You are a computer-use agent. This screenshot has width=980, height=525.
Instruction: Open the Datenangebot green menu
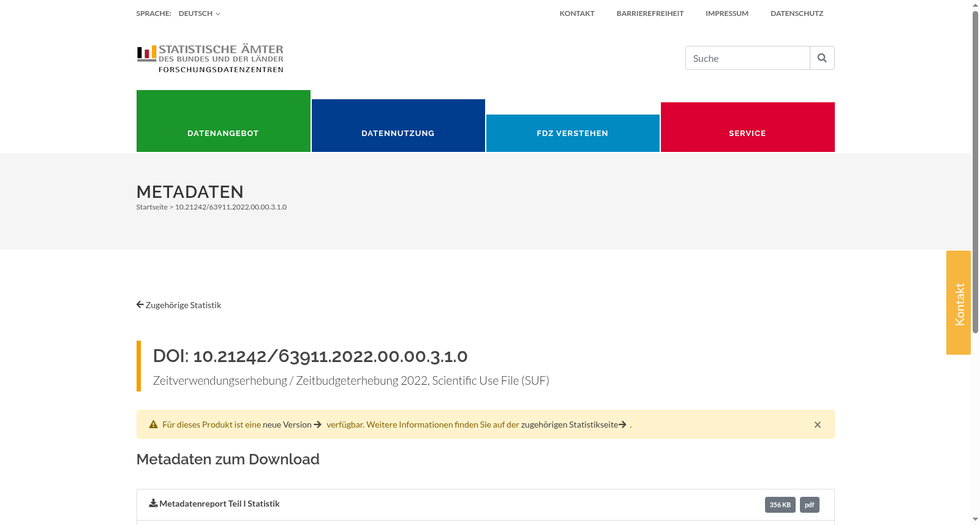point(223,121)
